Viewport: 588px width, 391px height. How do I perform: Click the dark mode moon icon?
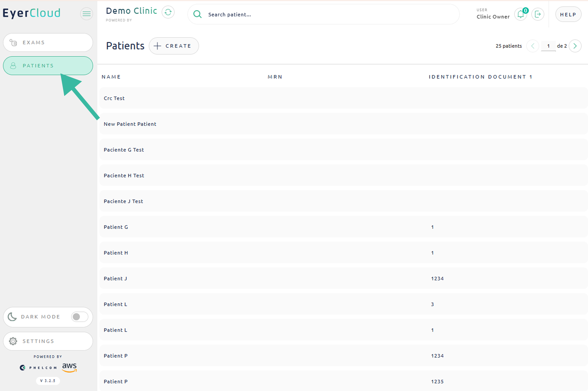pyautogui.click(x=12, y=317)
